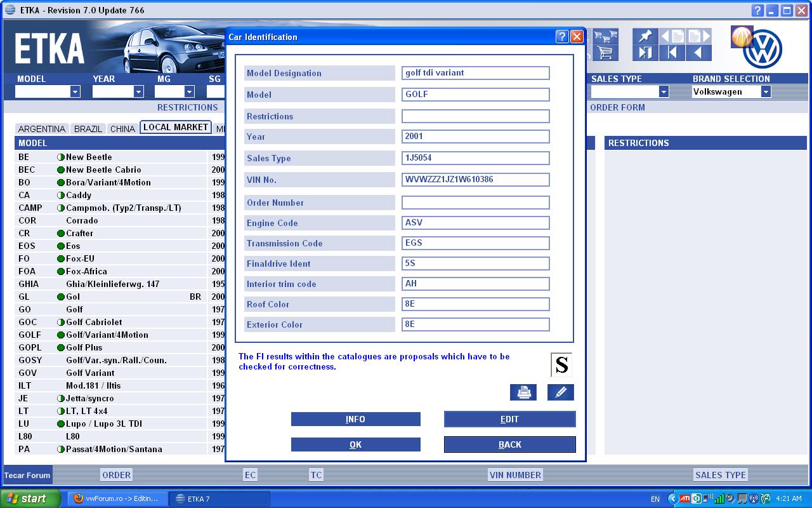
Task: Switch to the BRAZIL tab
Action: tap(88, 129)
